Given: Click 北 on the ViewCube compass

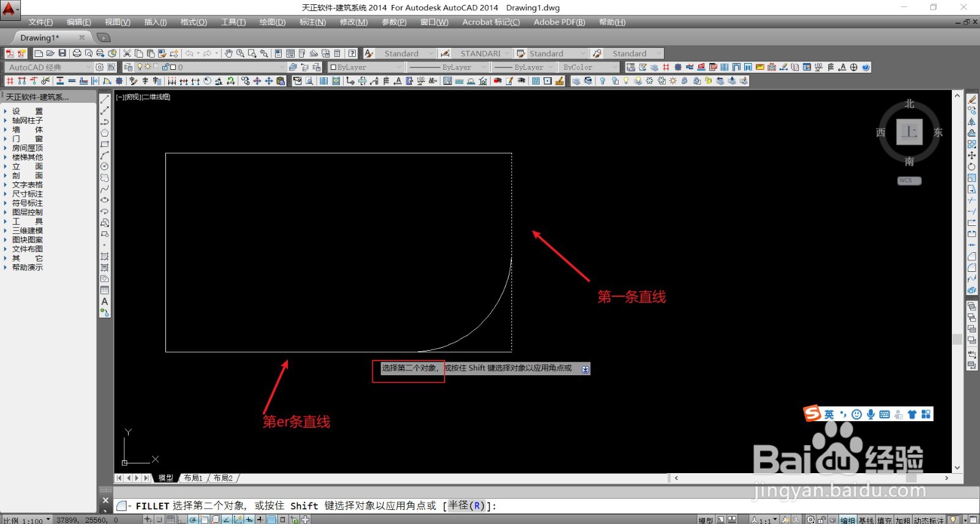Looking at the screenshot, I should pos(910,104).
